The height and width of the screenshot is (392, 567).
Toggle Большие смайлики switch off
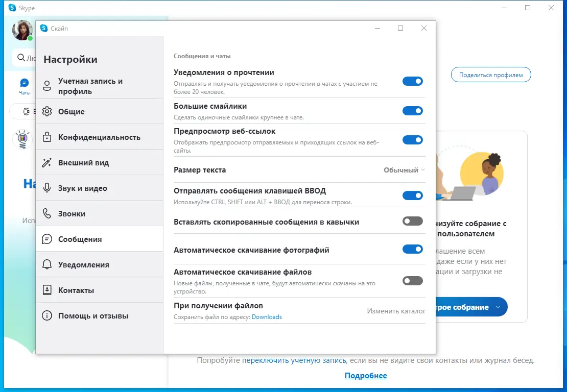tap(413, 111)
